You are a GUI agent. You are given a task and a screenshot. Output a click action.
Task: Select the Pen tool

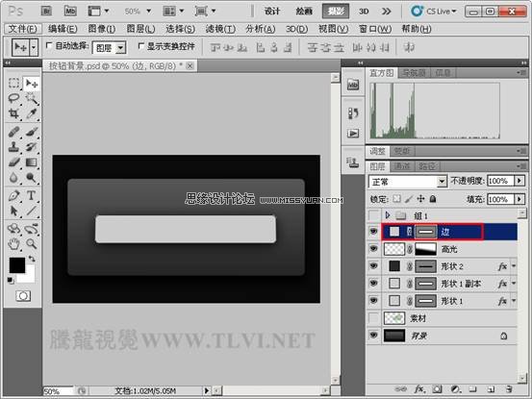click(13, 195)
